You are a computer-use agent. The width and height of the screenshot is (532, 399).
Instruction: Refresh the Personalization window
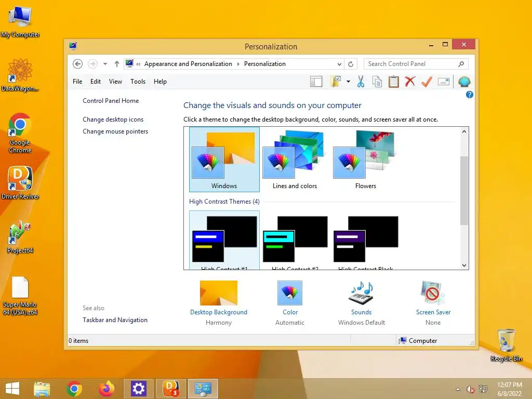pyautogui.click(x=351, y=64)
